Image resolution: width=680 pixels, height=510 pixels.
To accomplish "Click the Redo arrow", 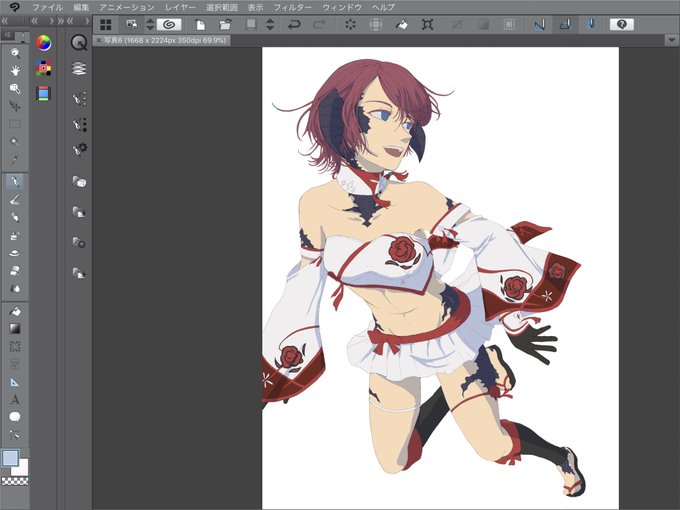I will (320, 25).
